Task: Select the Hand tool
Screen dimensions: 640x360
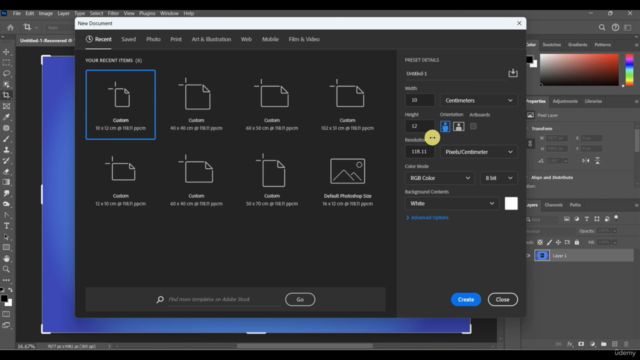Action: click(x=7, y=258)
